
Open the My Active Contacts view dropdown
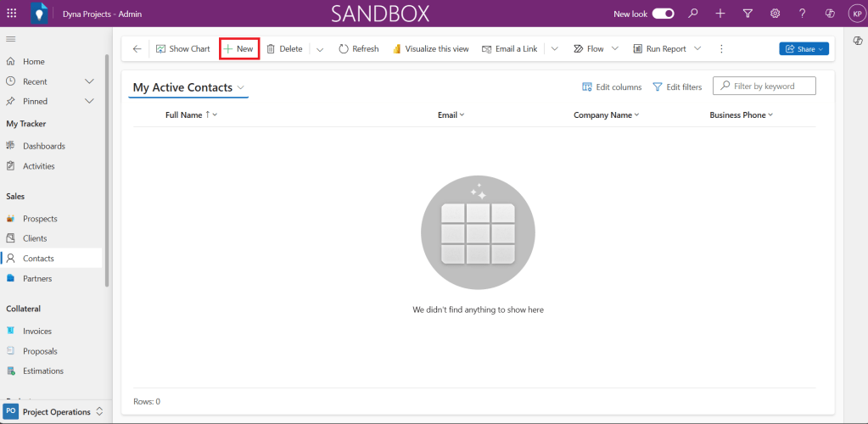pyautogui.click(x=241, y=88)
